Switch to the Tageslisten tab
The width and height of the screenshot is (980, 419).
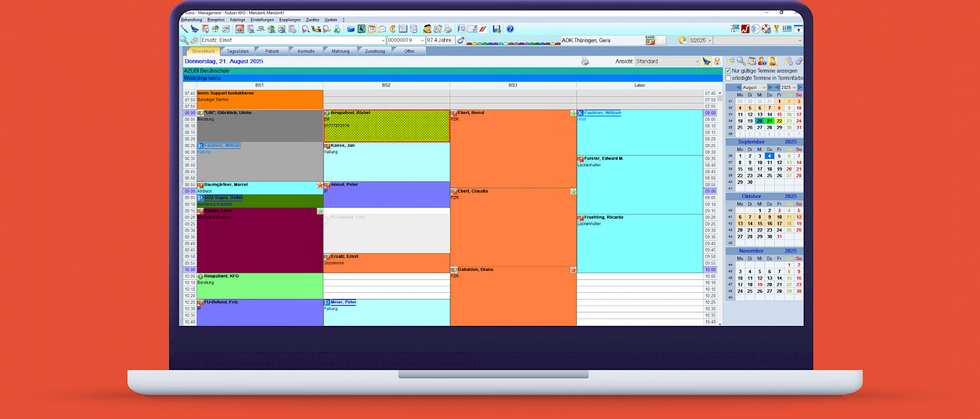click(x=238, y=51)
